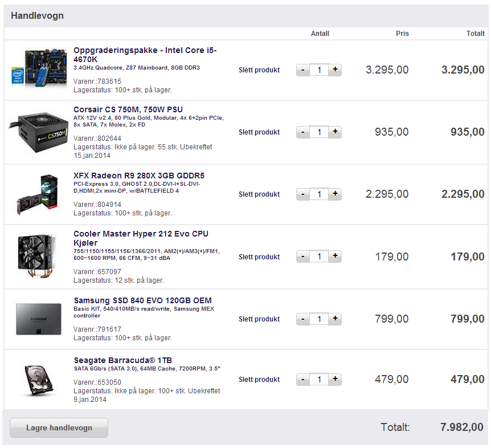The image size is (491, 448).
Task: Remove Corsair CS 750M via Slett produkt
Action: coord(259,132)
